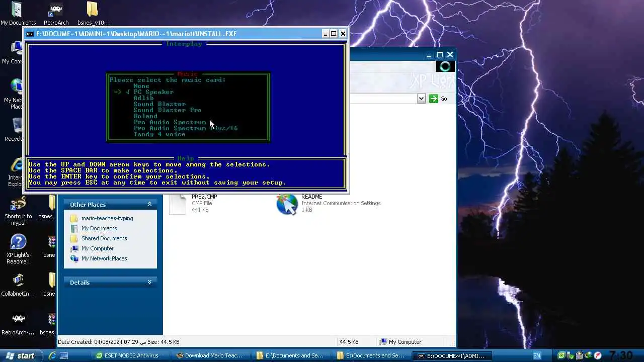Select the RetroArch-... icon at the desktop bottom
The image size is (644, 362).
tap(18, 324)
